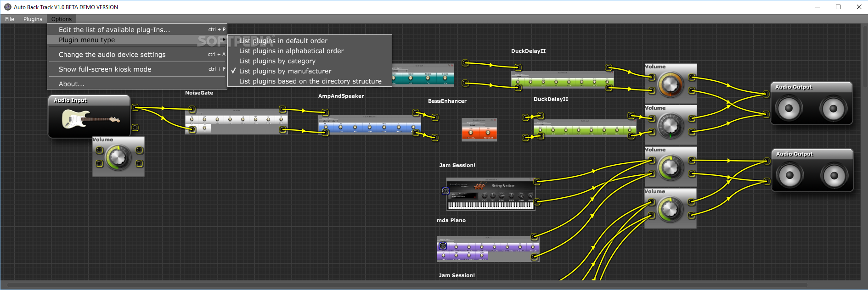Image resolution: width=868 pixels, height=290 pixels.
Task: Select the upper green DuckDelayII module
Action: click(562, 79)
